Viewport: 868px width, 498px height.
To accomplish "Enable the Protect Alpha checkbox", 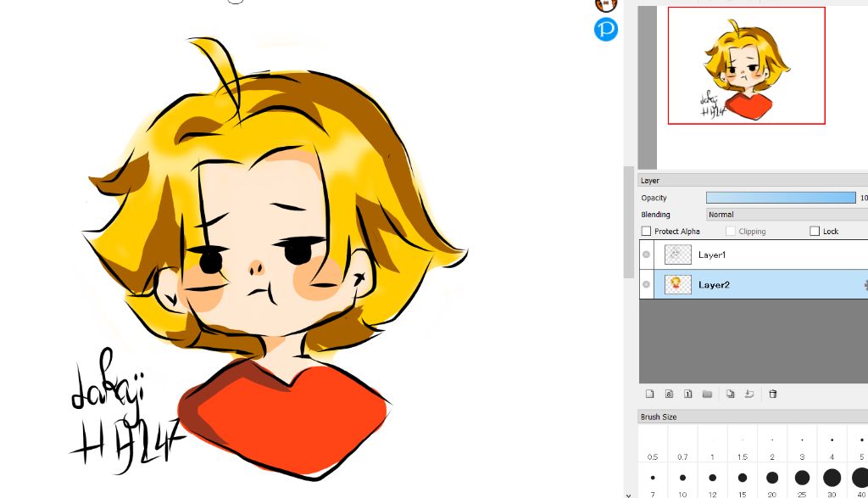I will pyautogui.click(x=646, y=231).
